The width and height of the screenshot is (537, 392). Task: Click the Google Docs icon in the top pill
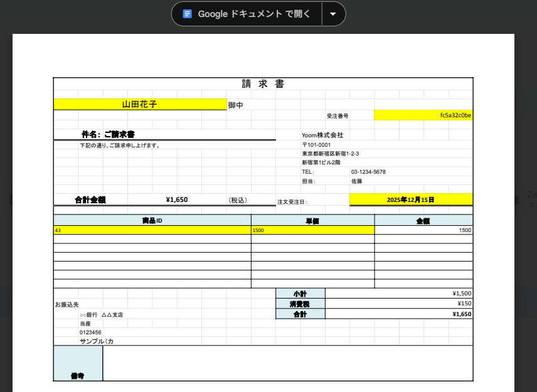click(x=187, y=14)
